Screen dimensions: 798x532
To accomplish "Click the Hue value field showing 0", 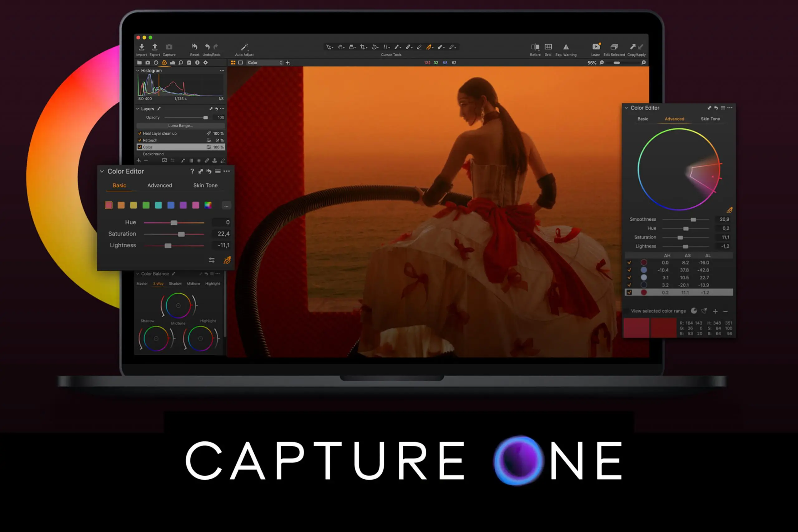I will coord(221,222).
